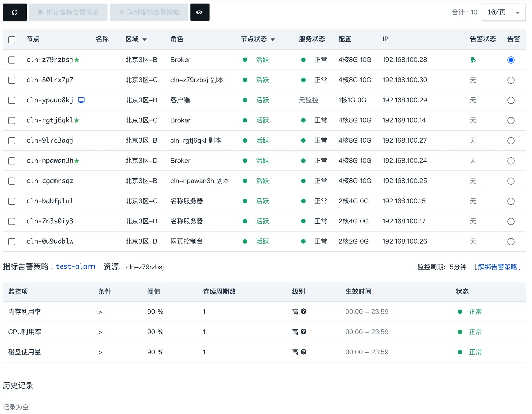Screen dimensions: 532x414
Task: Select the alarm radio for cln-cgdmrsqz
Action: [x=511, y=181]
